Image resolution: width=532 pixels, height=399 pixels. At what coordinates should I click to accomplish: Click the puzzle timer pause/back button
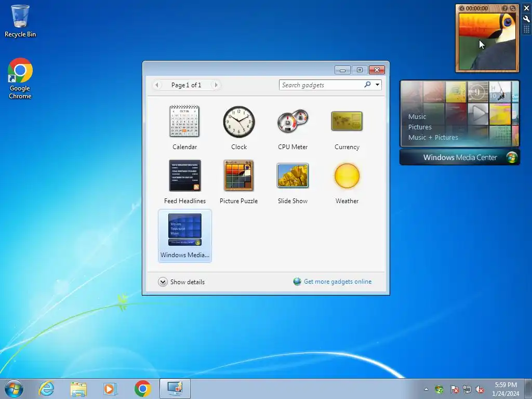pyautogui.click(x=462, y=8)
